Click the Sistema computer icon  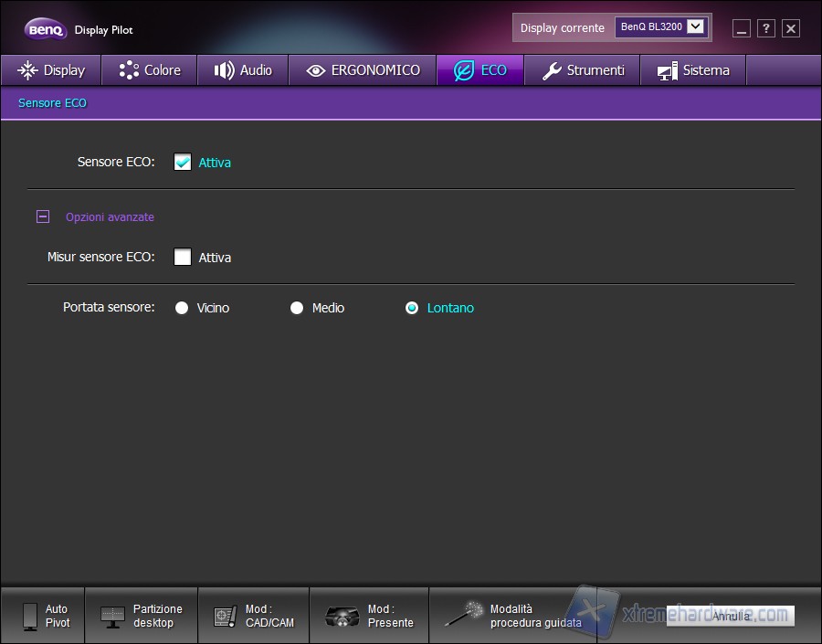pos(668,70)
